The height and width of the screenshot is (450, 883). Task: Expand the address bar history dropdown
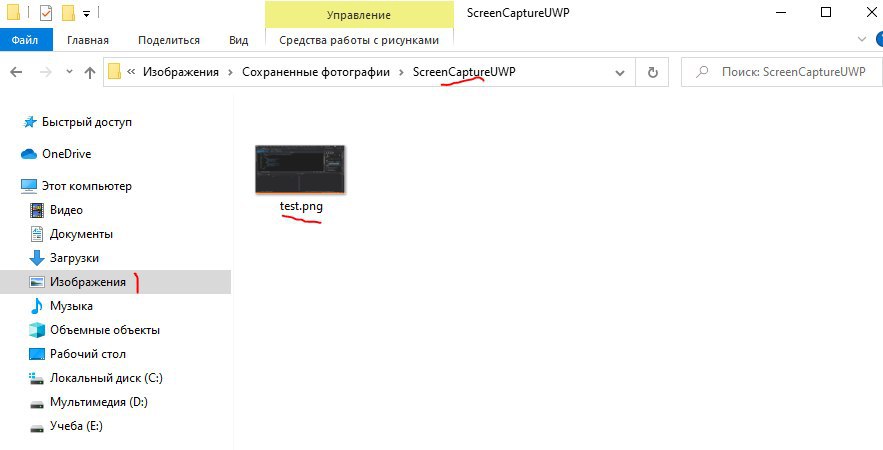click(620, 72)
